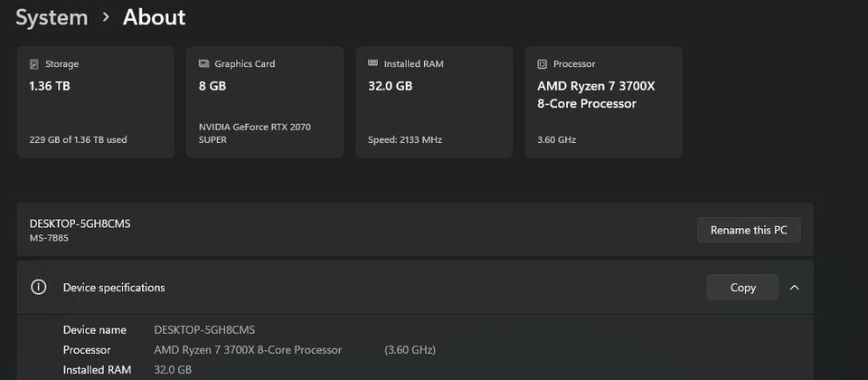This screenshot has height=380, width=868.
Task: Open the Installed RAM 32.0 GB card
Action: pos(433,102)
